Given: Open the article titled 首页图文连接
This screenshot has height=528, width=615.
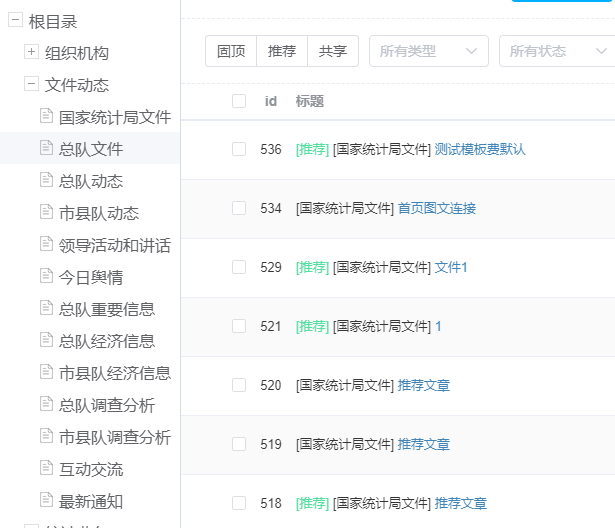Looking at the screenshot, I should click(437, 208).
